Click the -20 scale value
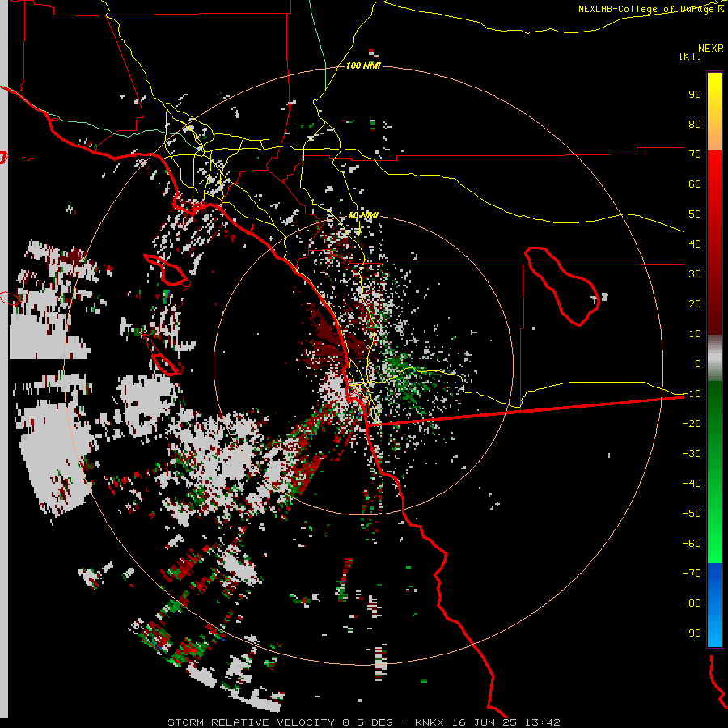Screen dimensions: 728x728 point(692,423)
